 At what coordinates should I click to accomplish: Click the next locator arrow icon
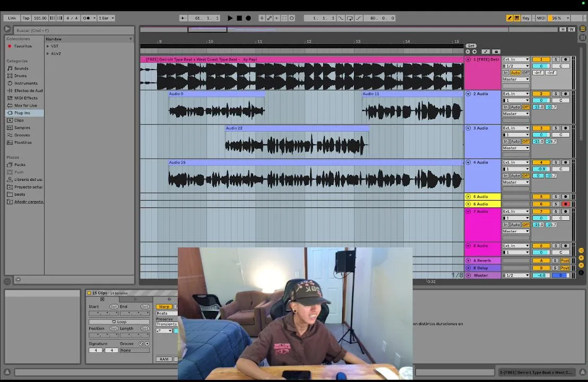coord(474,52)
